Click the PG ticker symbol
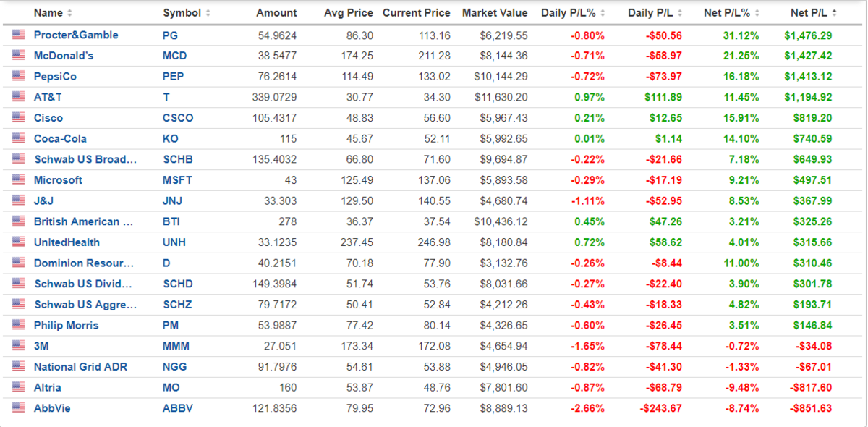868x427 pixels. (x=170, y=35)
